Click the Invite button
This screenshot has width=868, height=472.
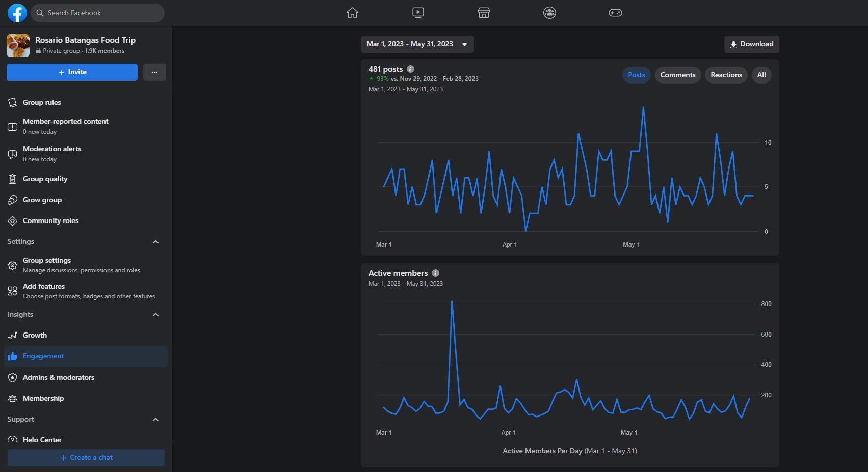tap(72, 72)
